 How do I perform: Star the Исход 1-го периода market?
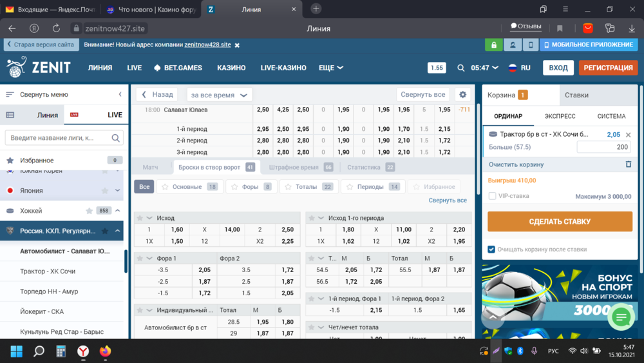coord(311,218)
